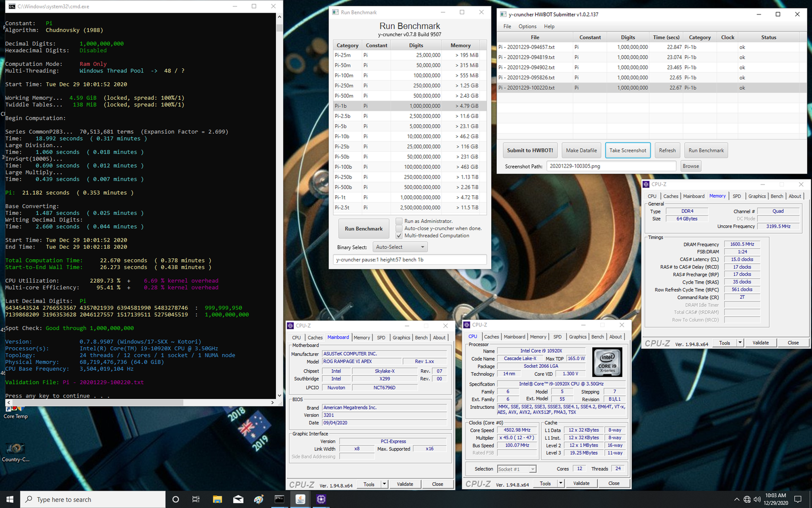Image resolution: width=812 pixels, height=508 pixels.
Task: Click the Take Screenshot button
Action: pos(628,151)
